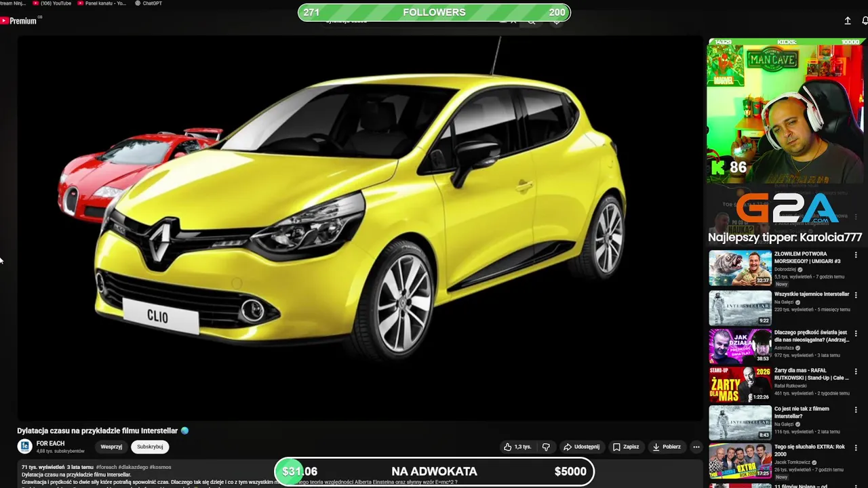The image size is (868, 488).
Task: Click the Wszystkie tajemnice Interstellar title
Action: tap(812, 294)
